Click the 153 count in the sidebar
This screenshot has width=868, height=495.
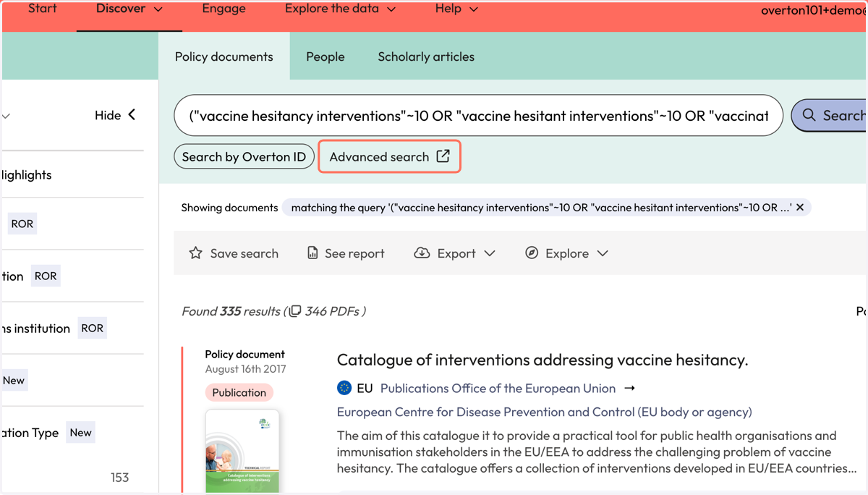(x=119, y=478)
